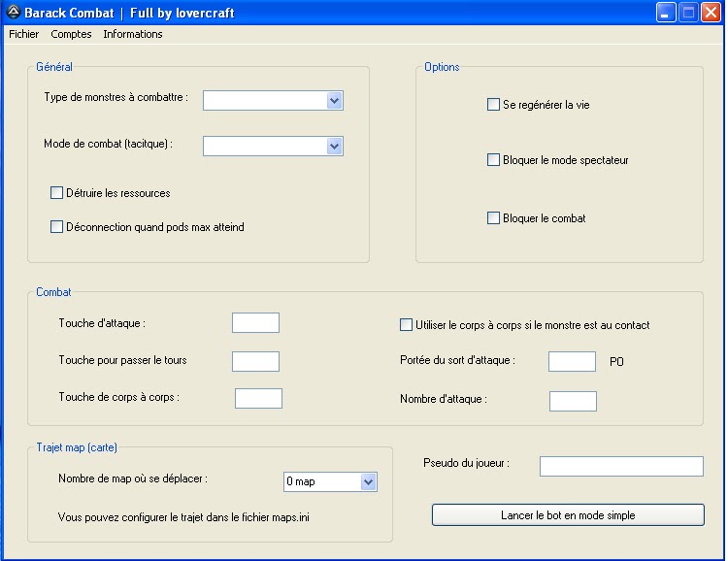Check Se regénérer la vie option
The image size is (728, 561).
[x=493, y=104]
